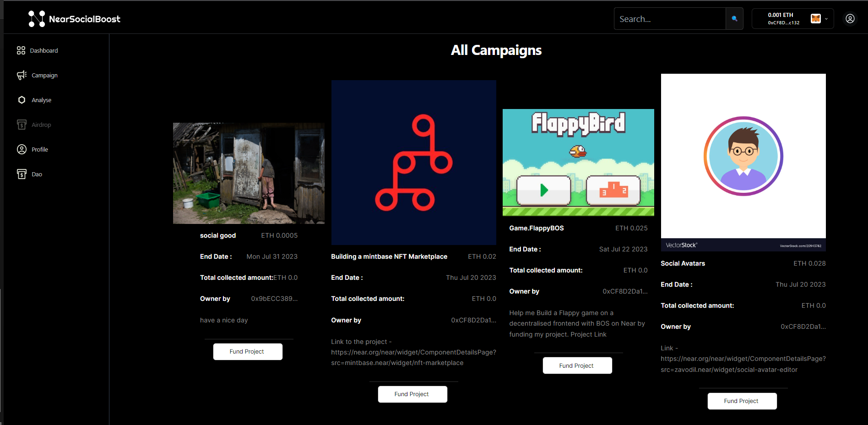Screen dimensions: 868x425
Task: Click the Dao sidebar icon
Action: pyautogui.click(x=22, y=174)
